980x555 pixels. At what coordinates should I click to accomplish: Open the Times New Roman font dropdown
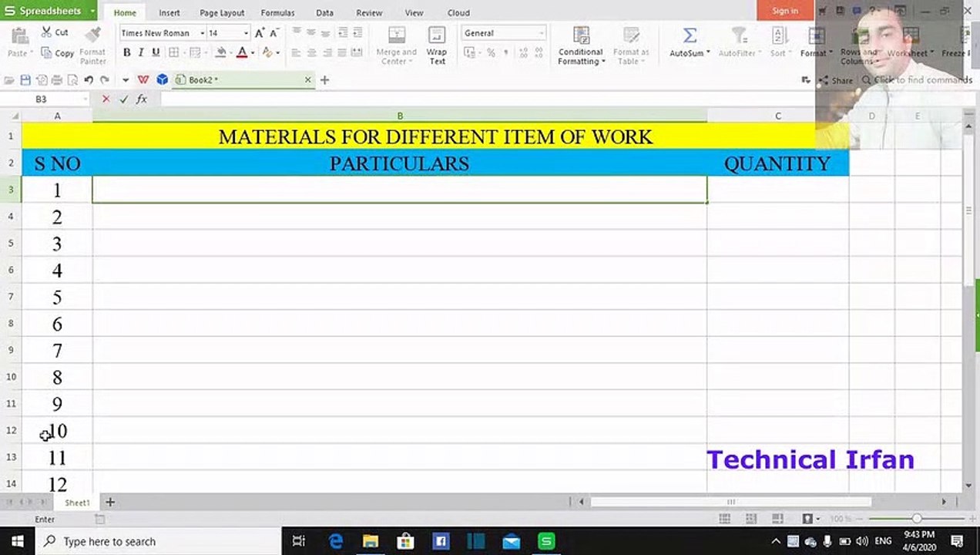point(203,33)
